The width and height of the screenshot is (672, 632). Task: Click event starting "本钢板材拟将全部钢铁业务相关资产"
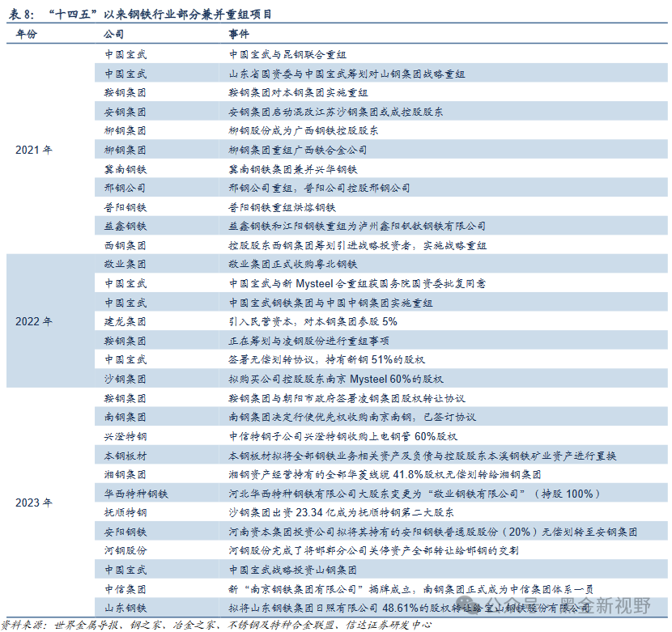[422, 456]
